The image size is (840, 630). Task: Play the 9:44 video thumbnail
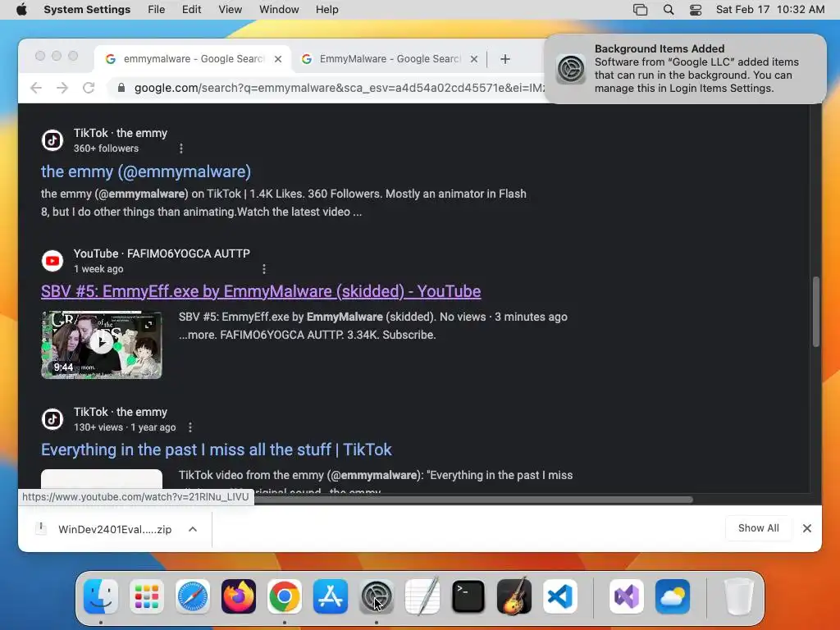click(x=101, y=345)
